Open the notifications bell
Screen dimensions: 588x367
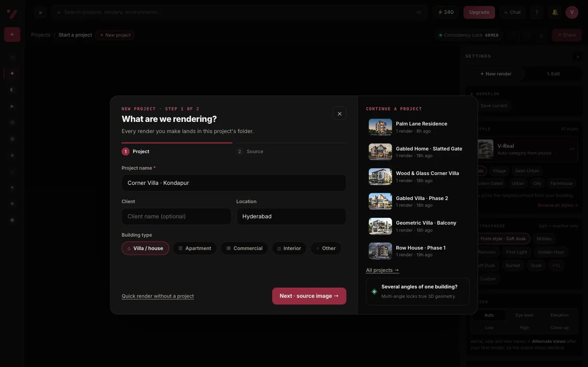(x=555, y=13)
